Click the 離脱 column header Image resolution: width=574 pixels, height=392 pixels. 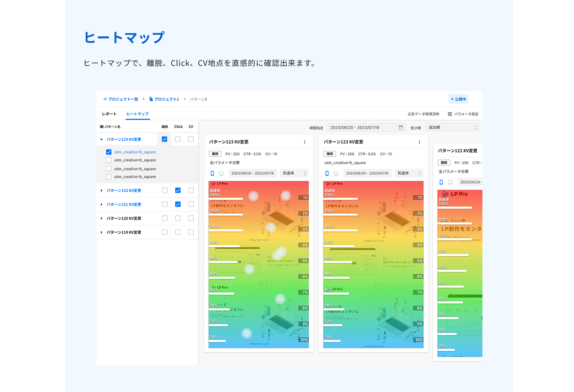165,127
